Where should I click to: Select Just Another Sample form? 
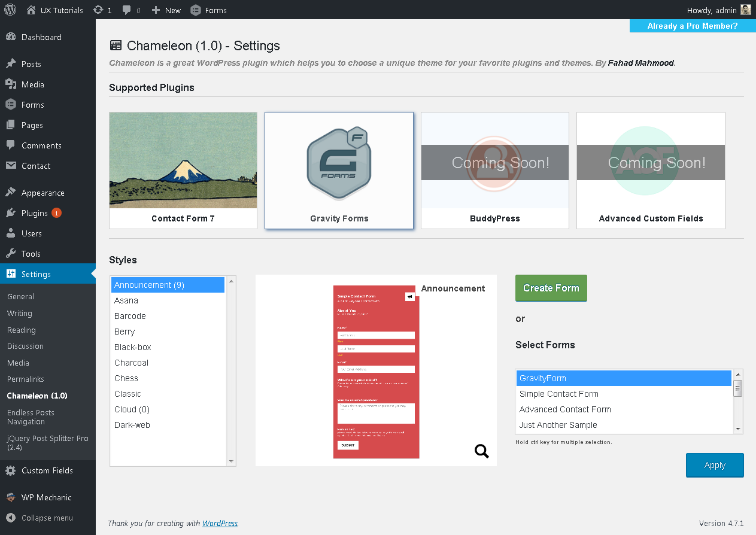(x=624, y=425)
